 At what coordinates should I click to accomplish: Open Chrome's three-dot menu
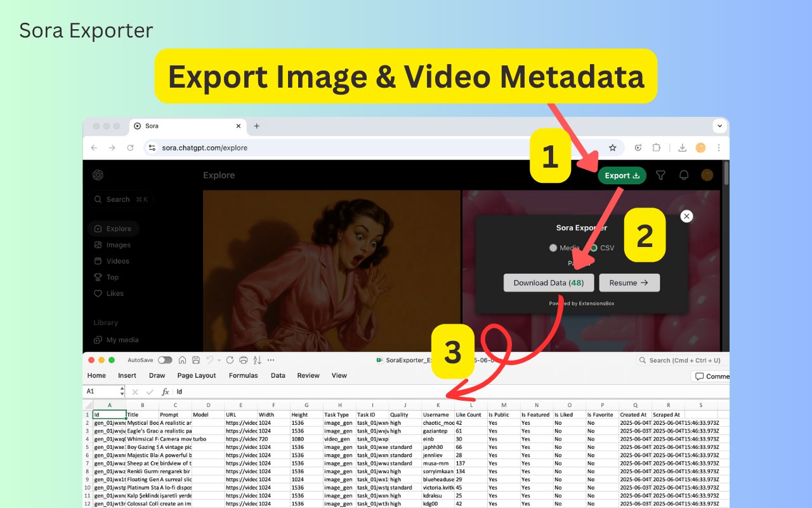(x=719, y=147)
